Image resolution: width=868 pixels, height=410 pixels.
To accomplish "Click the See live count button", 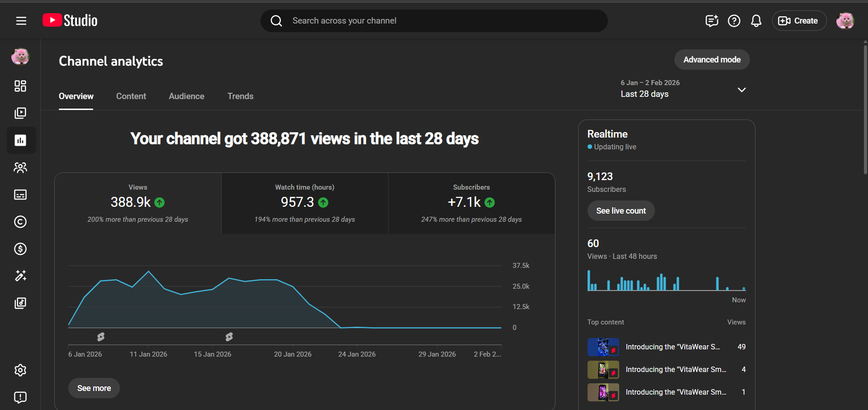I will (x=621, y=211).
